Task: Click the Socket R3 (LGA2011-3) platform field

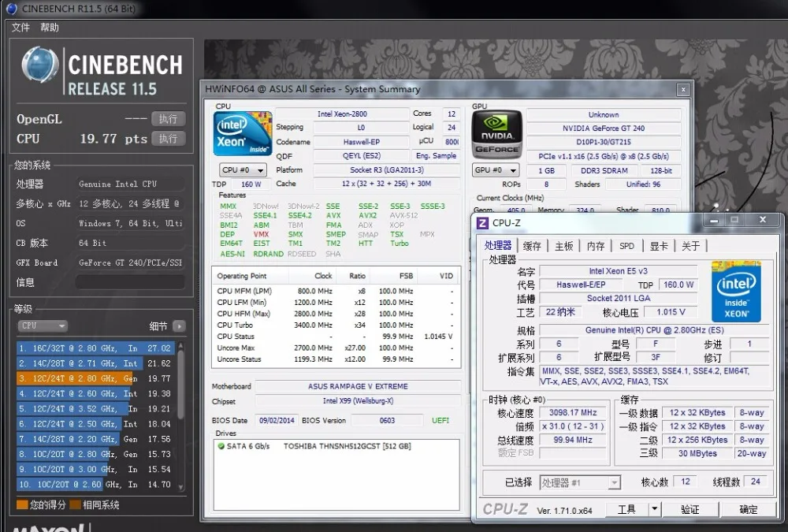Action: point(386,170)
